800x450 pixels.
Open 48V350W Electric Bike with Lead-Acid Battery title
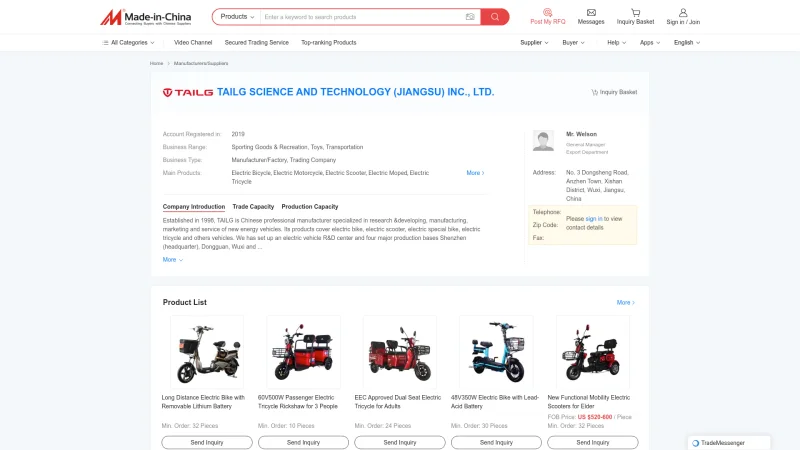coord(494,402)
